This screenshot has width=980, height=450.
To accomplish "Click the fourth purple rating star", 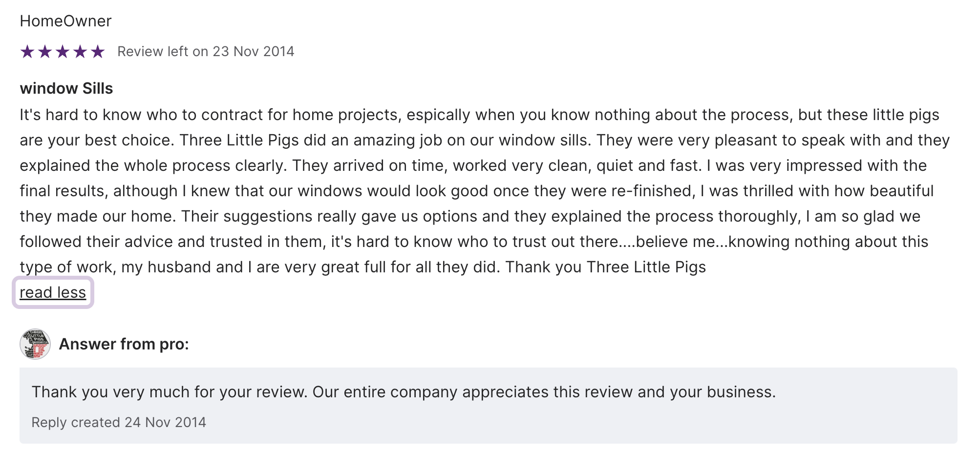I will click(x=80, y=51).
